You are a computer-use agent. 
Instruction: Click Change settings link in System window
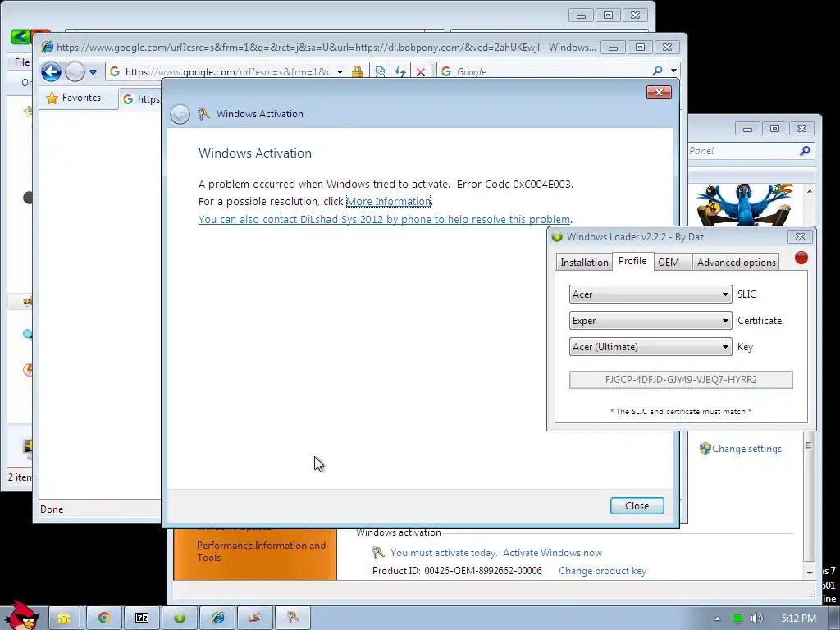point(746,449)
